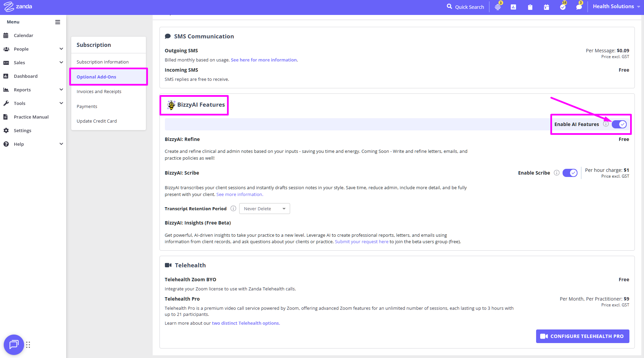The height and width of the screenshot is (358, 644).
Task: Click the clipboard icon in top bar
Action: [x=530, y=7]
